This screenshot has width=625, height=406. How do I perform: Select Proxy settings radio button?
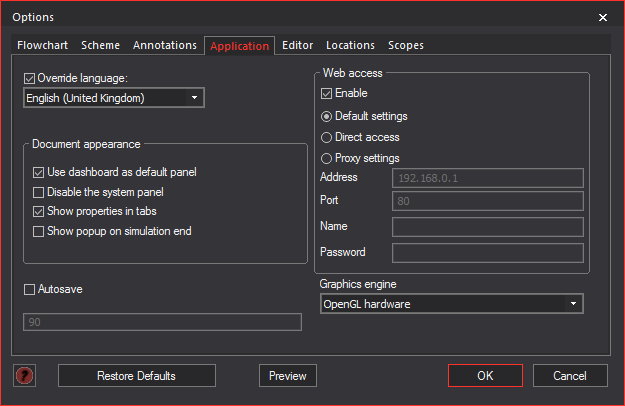point(326,159)
